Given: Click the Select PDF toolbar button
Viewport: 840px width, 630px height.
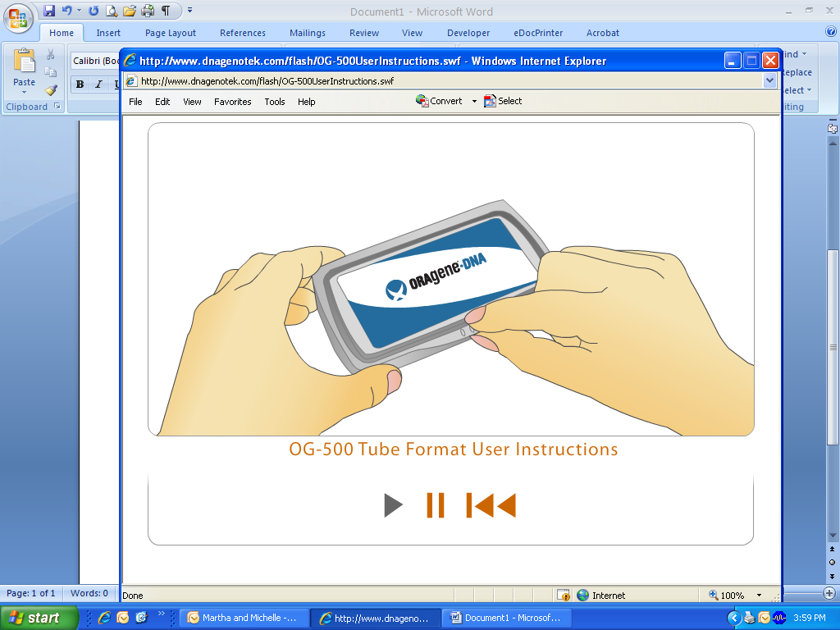Looking at the screenshot, I should pyautogui.click(x=503, y=101).
